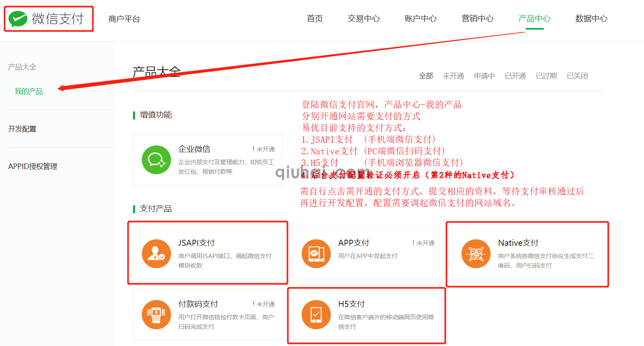Open 开发配置 in the left sidebar
The height and width of the screenshot is (346, 644).
point(22,129)
